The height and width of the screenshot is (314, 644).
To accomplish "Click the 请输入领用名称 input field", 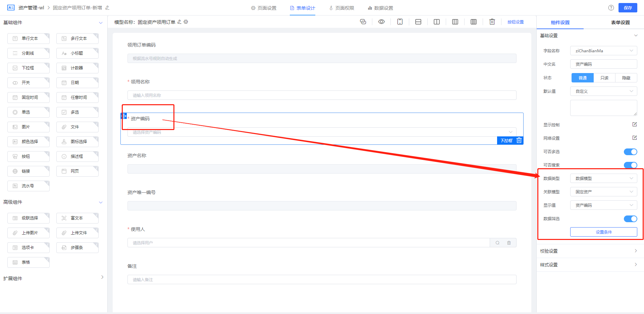I will click(322, 95).
